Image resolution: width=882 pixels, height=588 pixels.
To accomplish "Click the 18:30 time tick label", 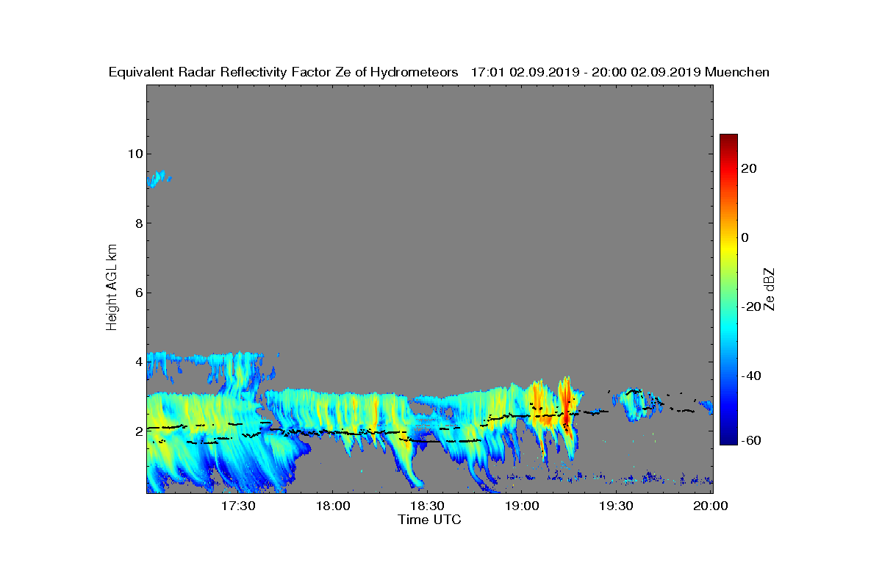I will click(427, 506).
